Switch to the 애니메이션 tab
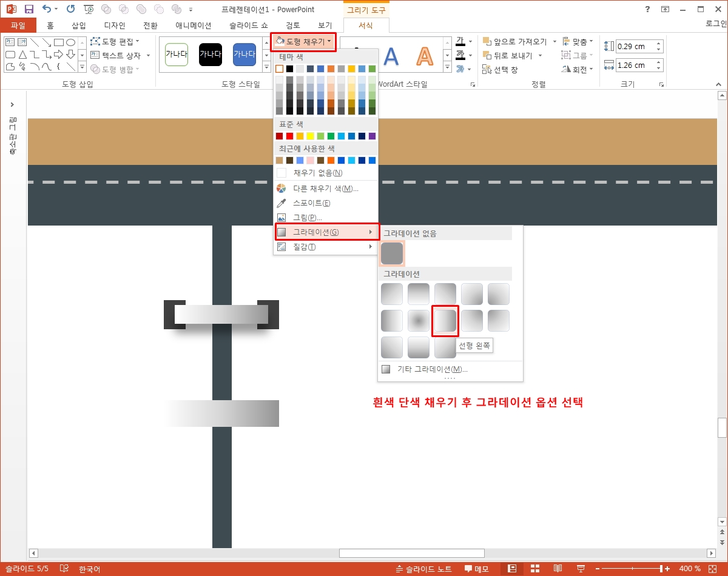This screenshot has height=576, width=728. click(193, 25)
